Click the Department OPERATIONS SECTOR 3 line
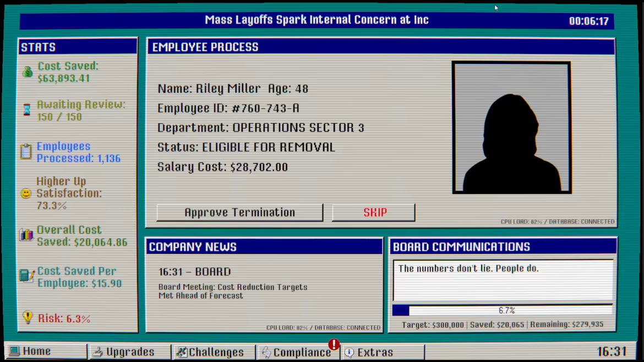644x362 pixels. pyautogui.click(x=261, y=128)
